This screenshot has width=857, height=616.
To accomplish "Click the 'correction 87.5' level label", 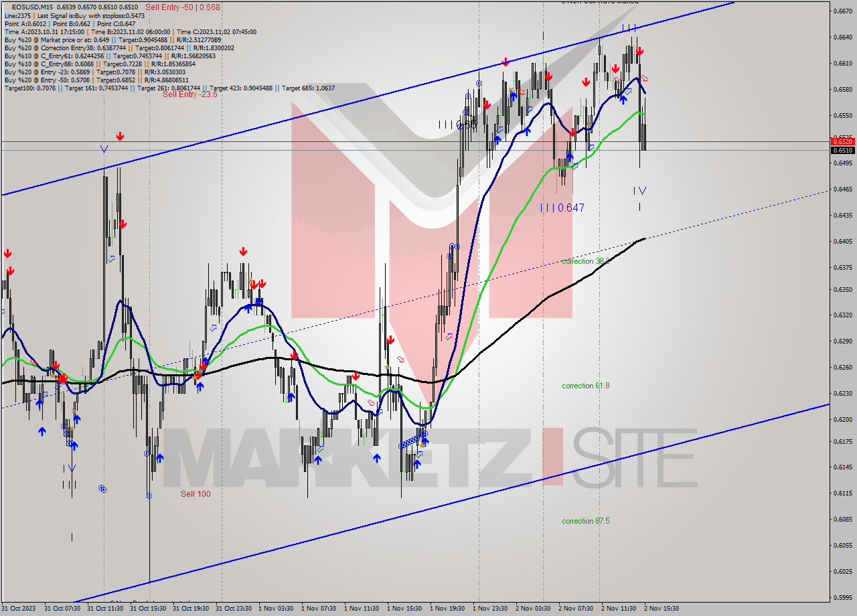I will coord(586,521).
